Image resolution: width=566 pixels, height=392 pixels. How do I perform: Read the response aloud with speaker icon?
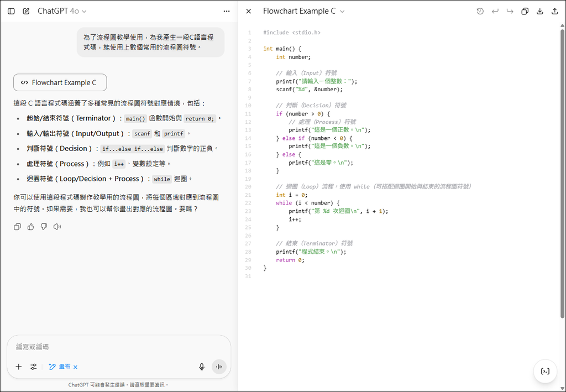tap(57, 227)
